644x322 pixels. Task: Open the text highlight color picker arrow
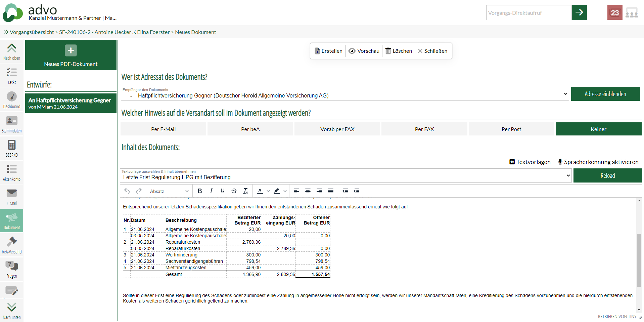click(x=285, y=191)
